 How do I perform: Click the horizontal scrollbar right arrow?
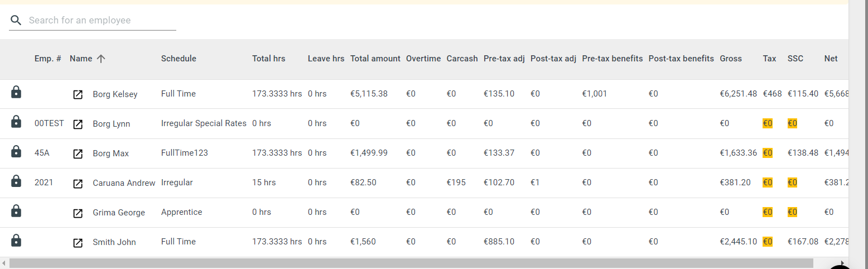[x=843, y=263]
